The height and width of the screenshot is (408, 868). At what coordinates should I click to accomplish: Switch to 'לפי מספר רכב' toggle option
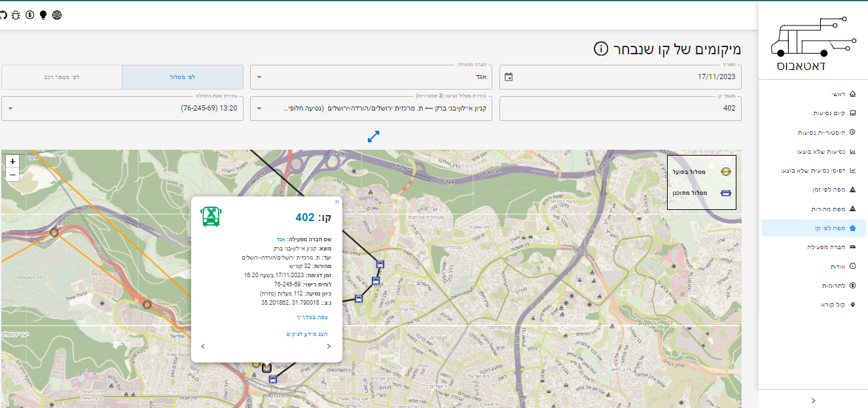(62, 77)
